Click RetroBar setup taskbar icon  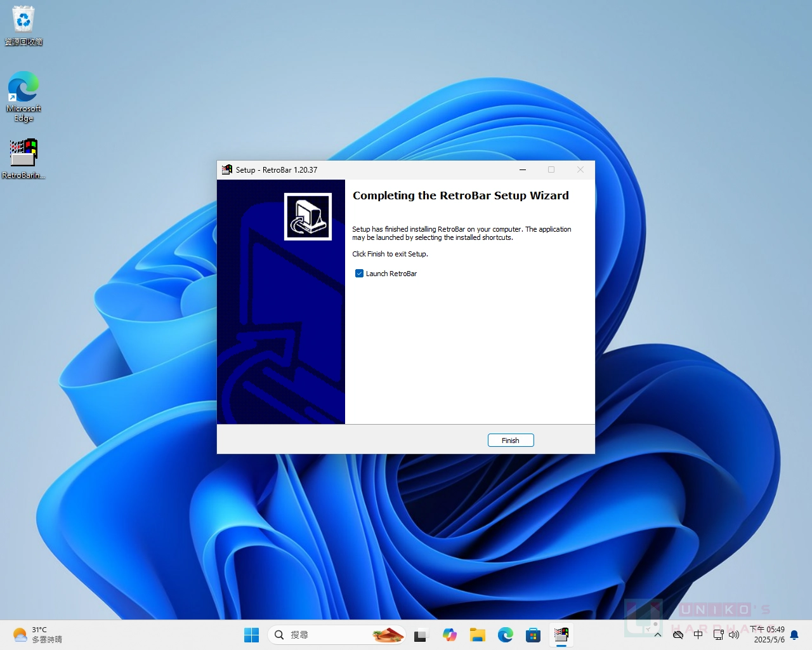(561, 635)
